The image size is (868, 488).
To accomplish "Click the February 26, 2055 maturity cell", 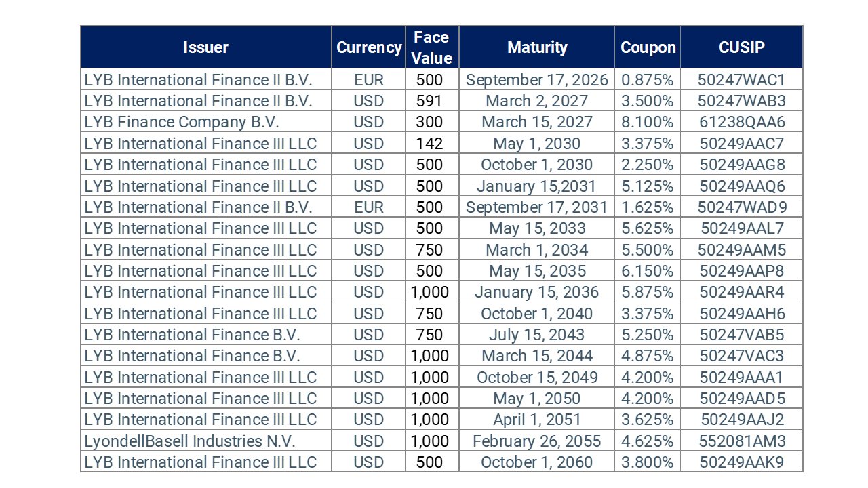I will [x=537, y=441].
